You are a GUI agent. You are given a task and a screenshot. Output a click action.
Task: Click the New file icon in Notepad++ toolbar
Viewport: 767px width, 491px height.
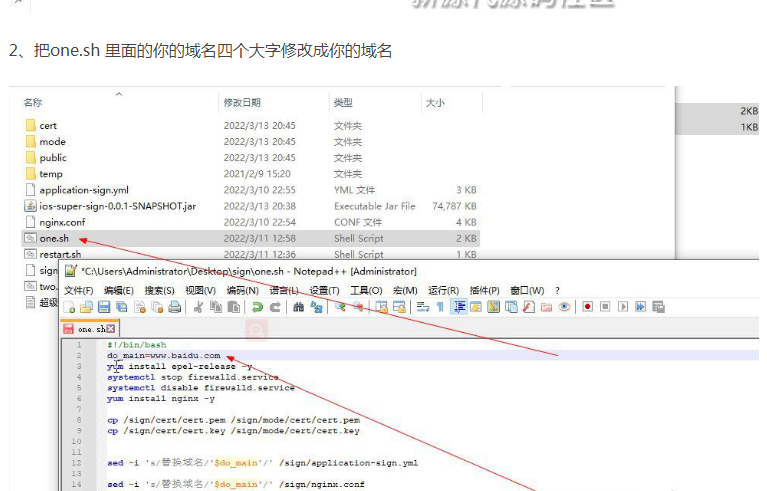pos(70,307)
